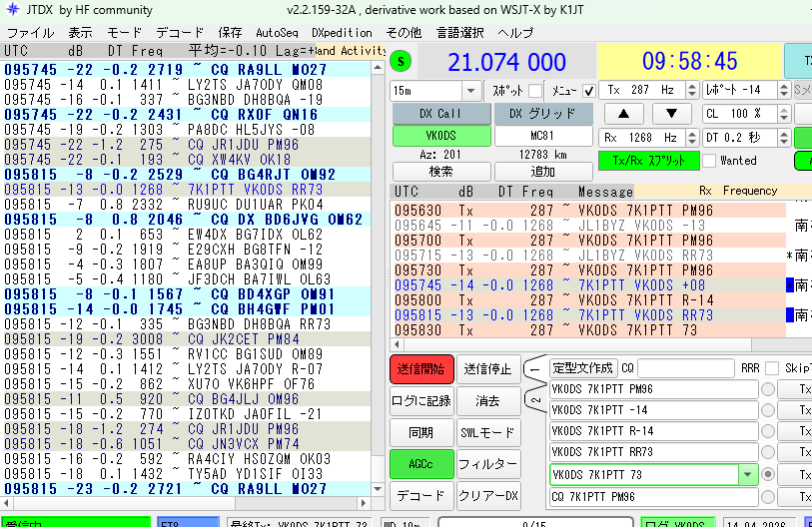Viewport: 812px width, 527px height.
Task: Open the その他 menu
Action: (x=404, y=33)
